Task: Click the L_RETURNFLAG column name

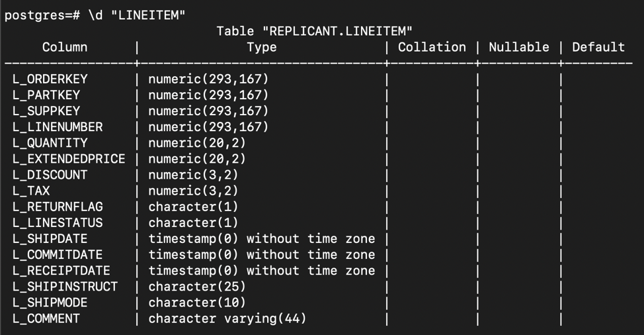Action: pos(58,207)
